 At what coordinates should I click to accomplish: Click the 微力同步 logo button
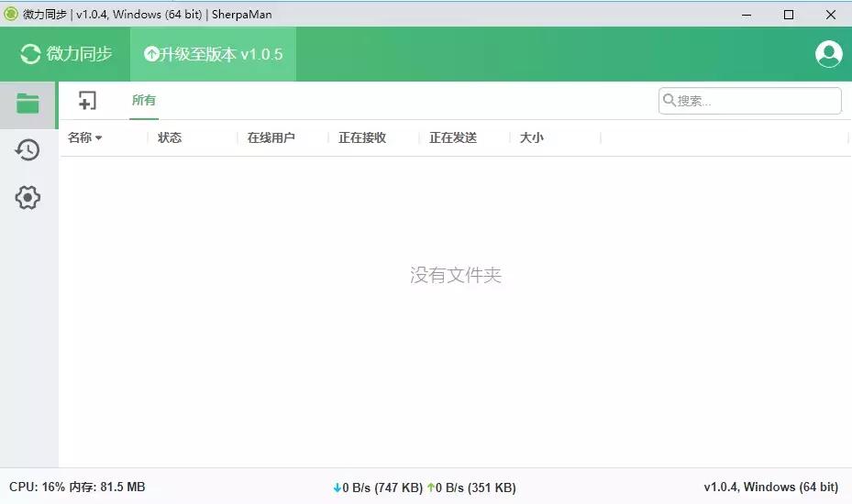click(x=66, y=54)
